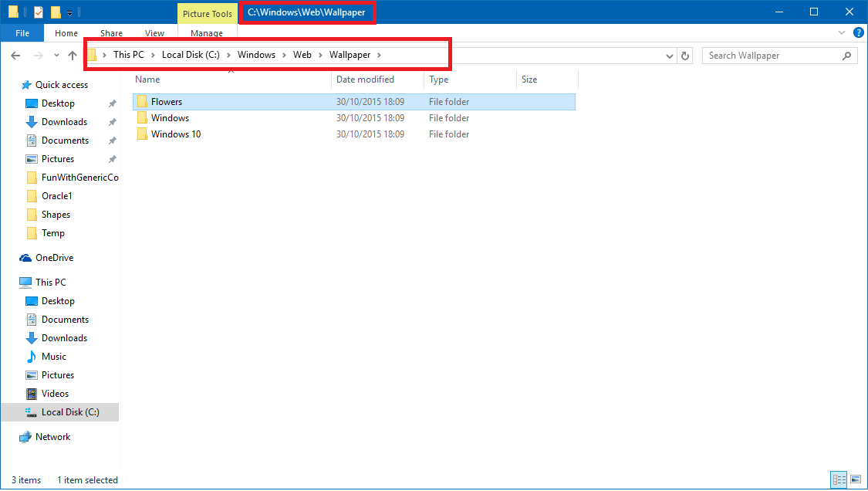Click the Search Wallpaper input field
Image resolution: width=868 pixels, height=491 pixels.
(772, 56)
